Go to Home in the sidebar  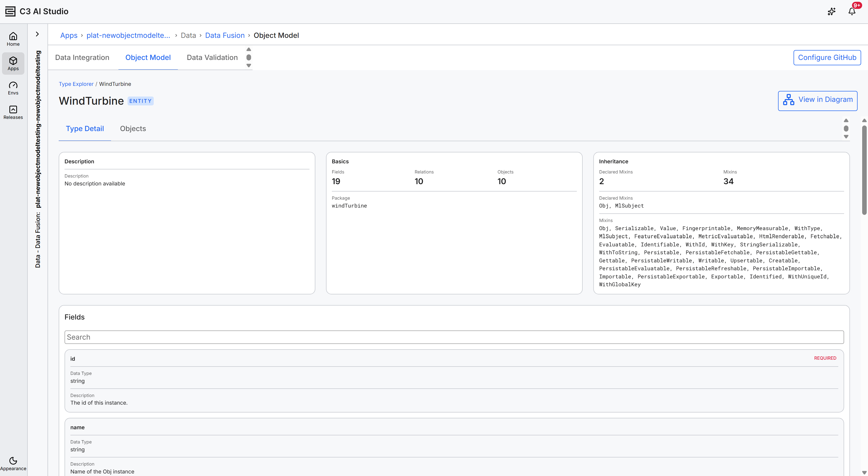13,39
